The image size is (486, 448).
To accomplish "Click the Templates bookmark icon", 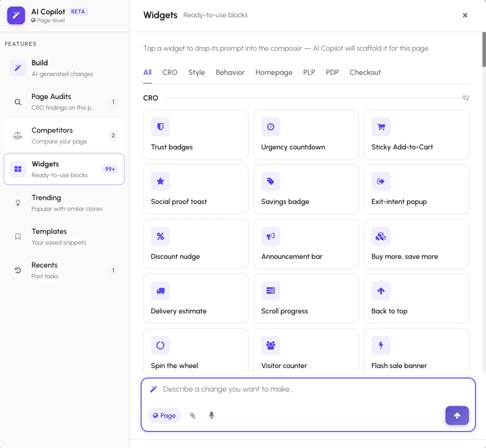I will pos(18,236).
